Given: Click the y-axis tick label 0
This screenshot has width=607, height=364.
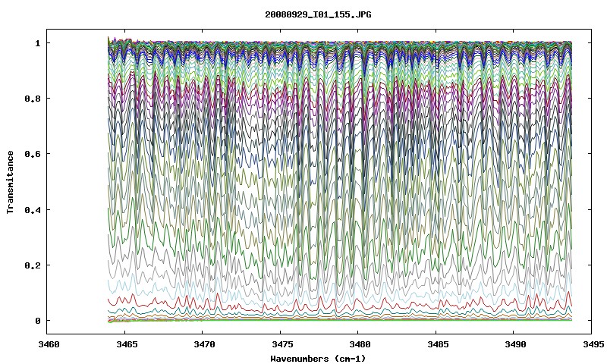Looking at the screenshot, I should click(x=38, y=320).
